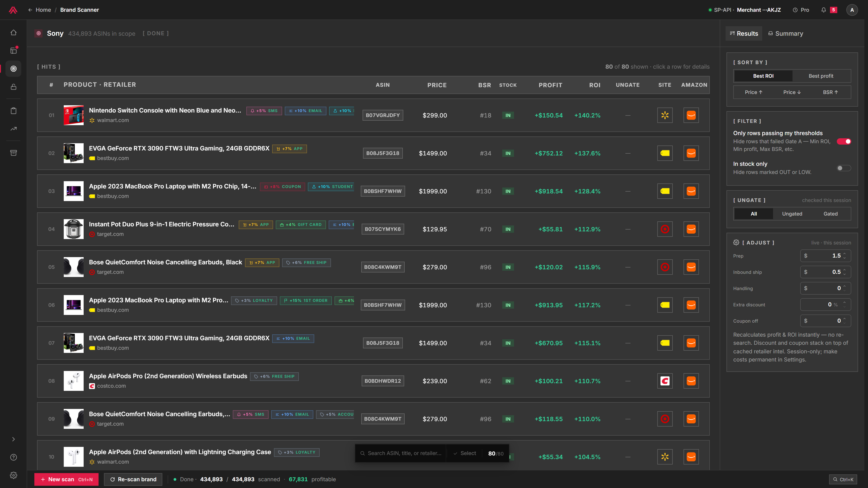Open Amazon listing for row 05 Bose Earbuds
Image resolution: width=868 pixels, height=488 pixels.
tap(691, 267)
